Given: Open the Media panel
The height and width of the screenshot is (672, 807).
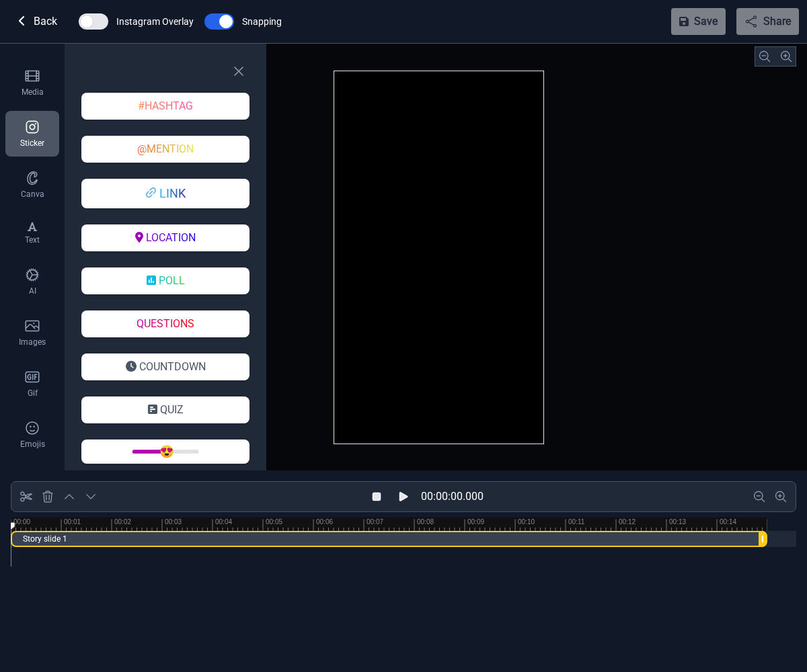Looking at the screenshot, I should click(x=32, y=82).
